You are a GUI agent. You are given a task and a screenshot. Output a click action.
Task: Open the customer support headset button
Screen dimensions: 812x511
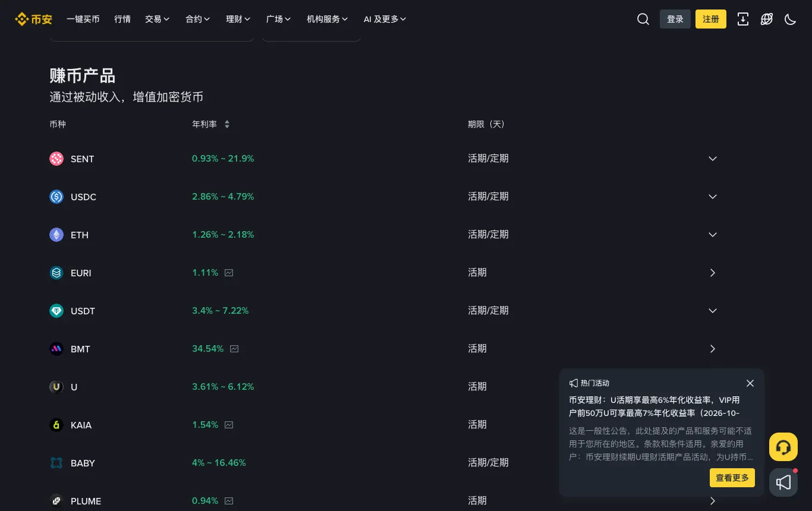[783, 447]
